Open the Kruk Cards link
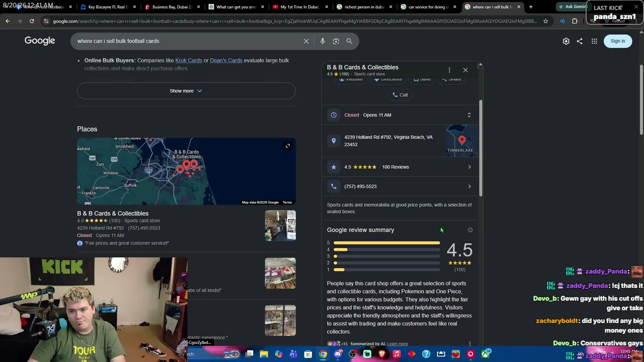The image size is (644, 362). click(x=189, y=60)
